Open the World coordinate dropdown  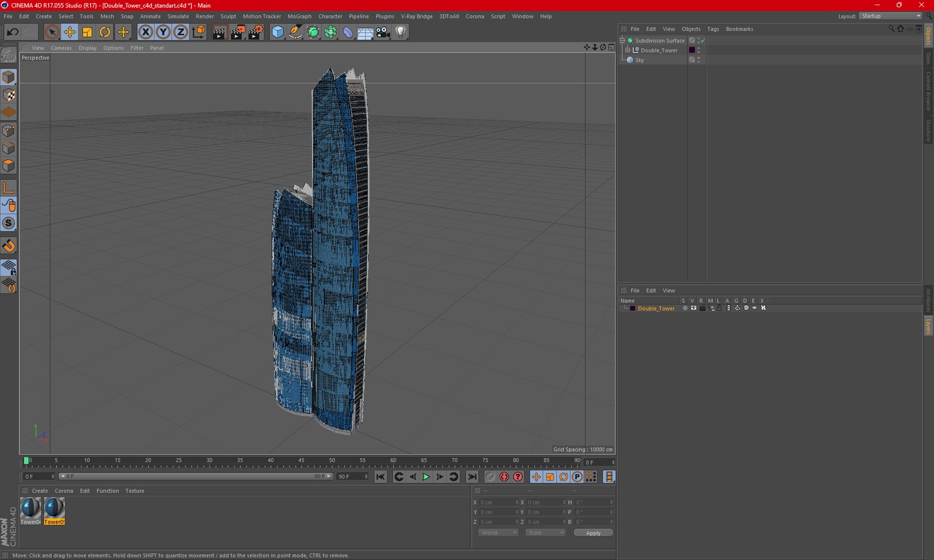[498, 533]
